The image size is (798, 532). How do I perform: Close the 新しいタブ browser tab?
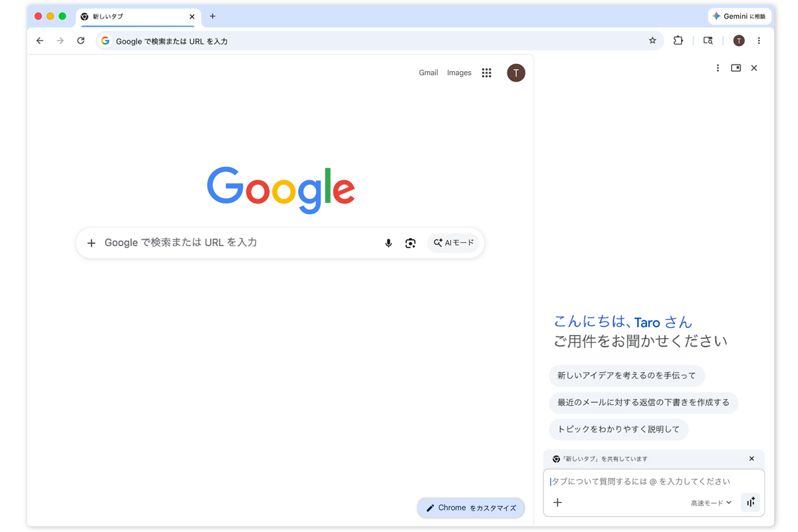coord(192,17)
